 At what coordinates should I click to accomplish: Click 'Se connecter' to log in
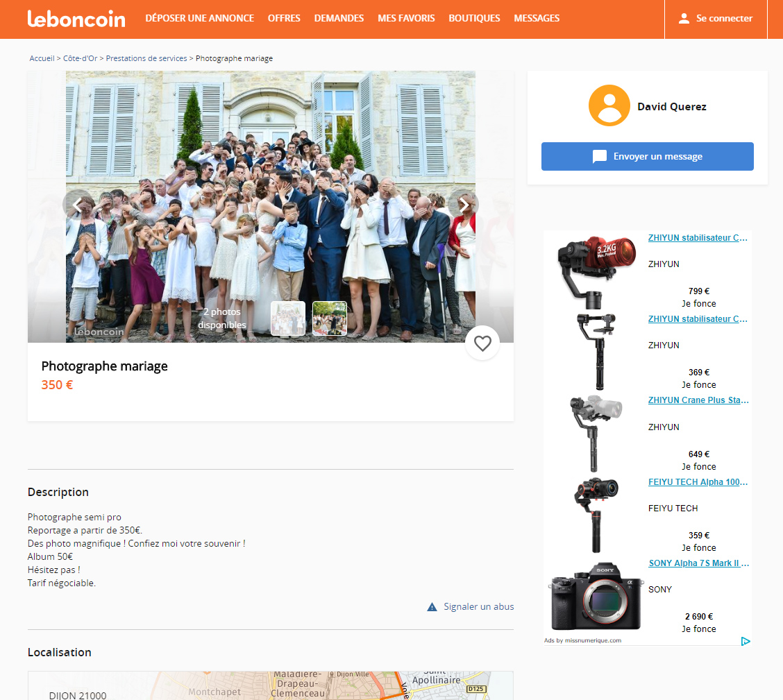pyautogui.click(x=716, y=19)
